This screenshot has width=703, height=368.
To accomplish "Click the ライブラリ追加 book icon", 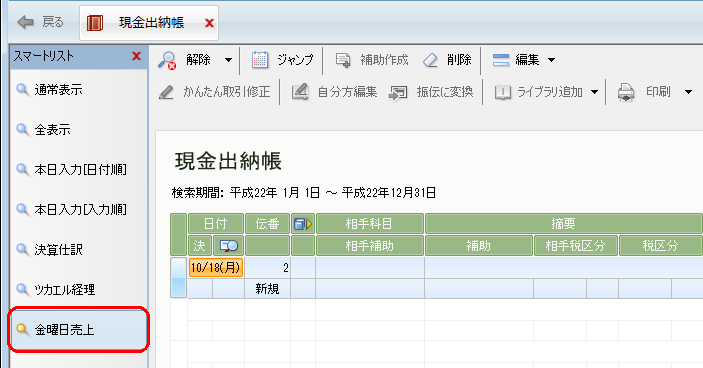I will [x=503, y=92].
